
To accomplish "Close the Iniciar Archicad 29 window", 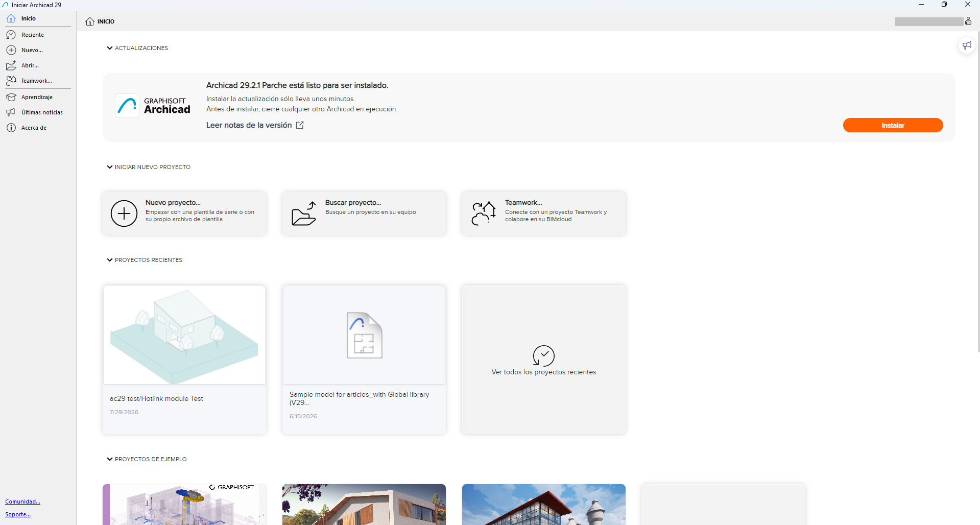I will tap(968, 5).
